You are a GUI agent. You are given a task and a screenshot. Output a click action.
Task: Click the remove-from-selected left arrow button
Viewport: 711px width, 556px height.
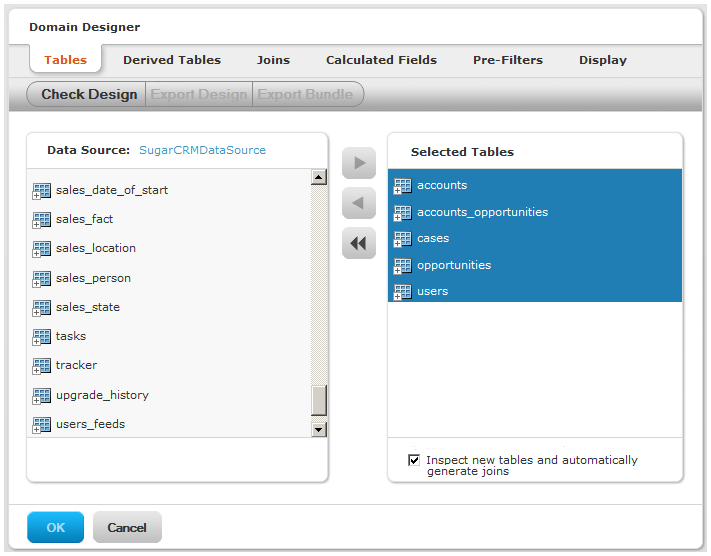pos(359,203)
